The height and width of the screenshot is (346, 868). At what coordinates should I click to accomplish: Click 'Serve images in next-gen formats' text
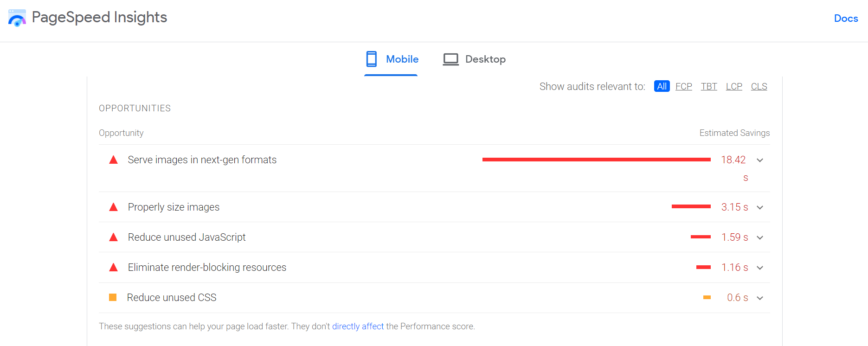(202, 160)
